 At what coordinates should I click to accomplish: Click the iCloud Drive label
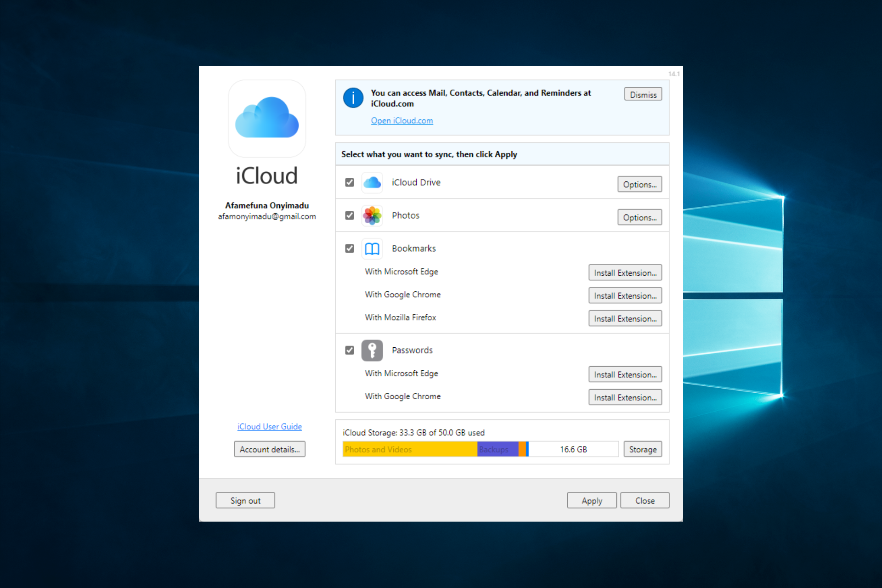[416, 182]
